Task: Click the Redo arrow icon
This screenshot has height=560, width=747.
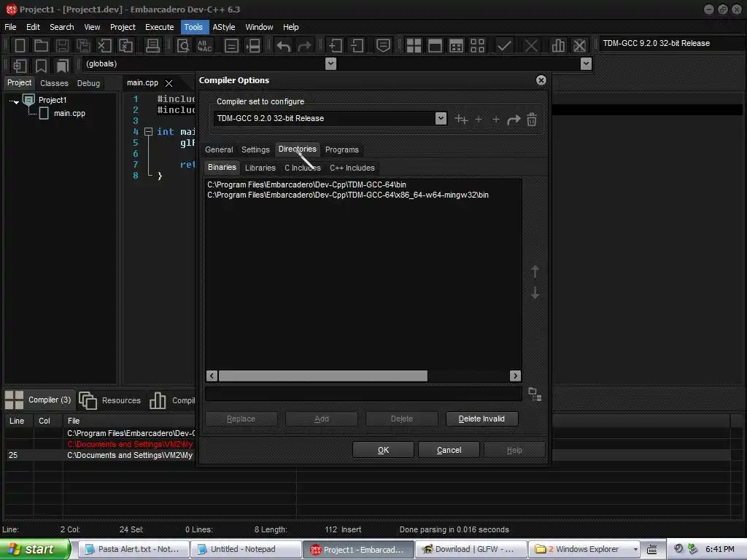Action: (x=304, y=46)
